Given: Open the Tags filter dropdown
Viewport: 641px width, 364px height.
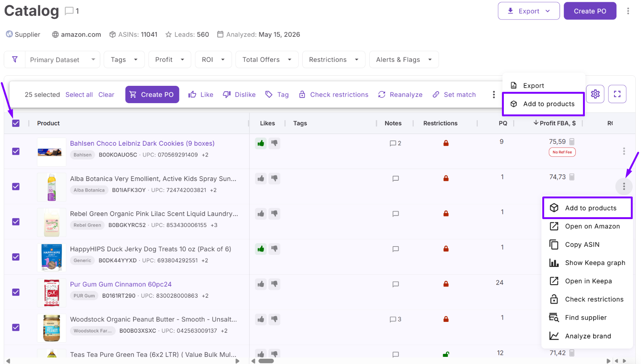Looking at the screenshot, I should (124, 59).
